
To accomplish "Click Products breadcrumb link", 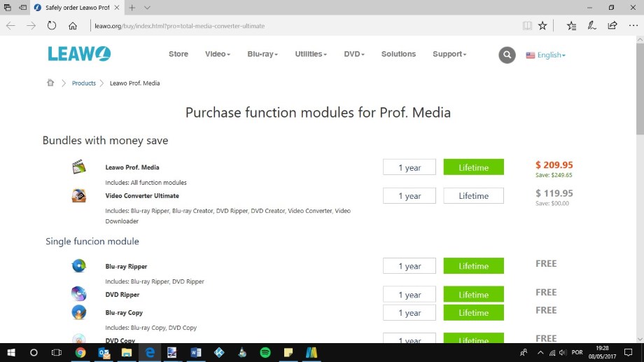I will point(84,83).
